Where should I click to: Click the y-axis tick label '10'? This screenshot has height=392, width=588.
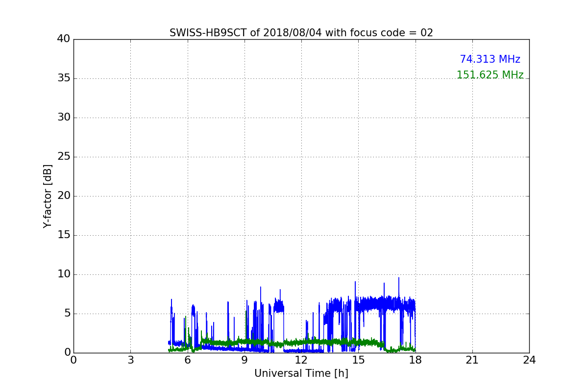pyautogui.click(x=64, y=274)
